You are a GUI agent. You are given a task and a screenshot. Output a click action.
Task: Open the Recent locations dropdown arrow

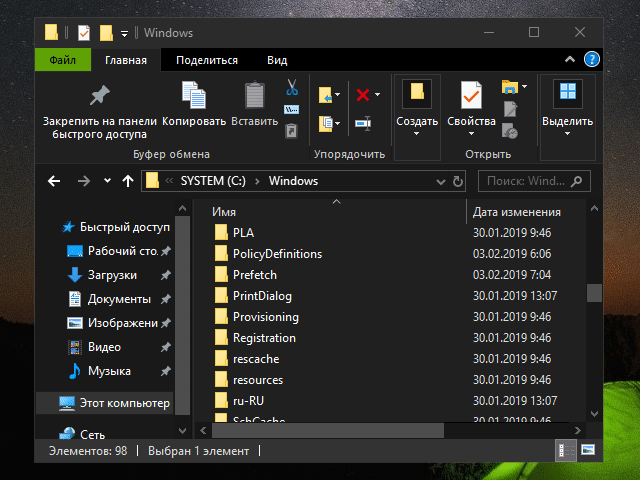click(107, 180)
